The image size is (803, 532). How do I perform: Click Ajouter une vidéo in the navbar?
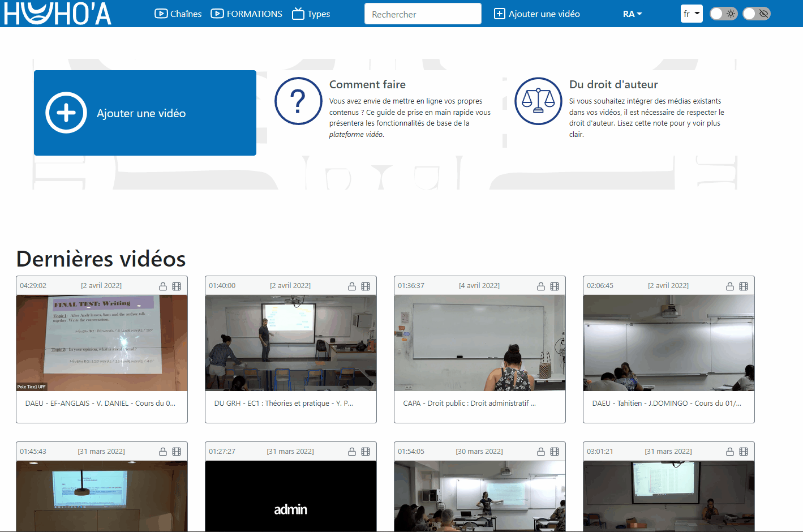(x=537, y=14)
